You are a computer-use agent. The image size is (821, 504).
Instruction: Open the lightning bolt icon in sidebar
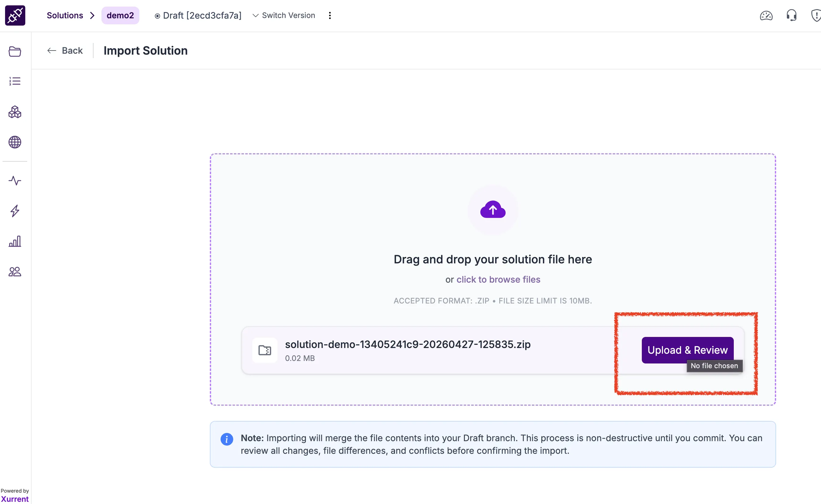tap(15, 211)
